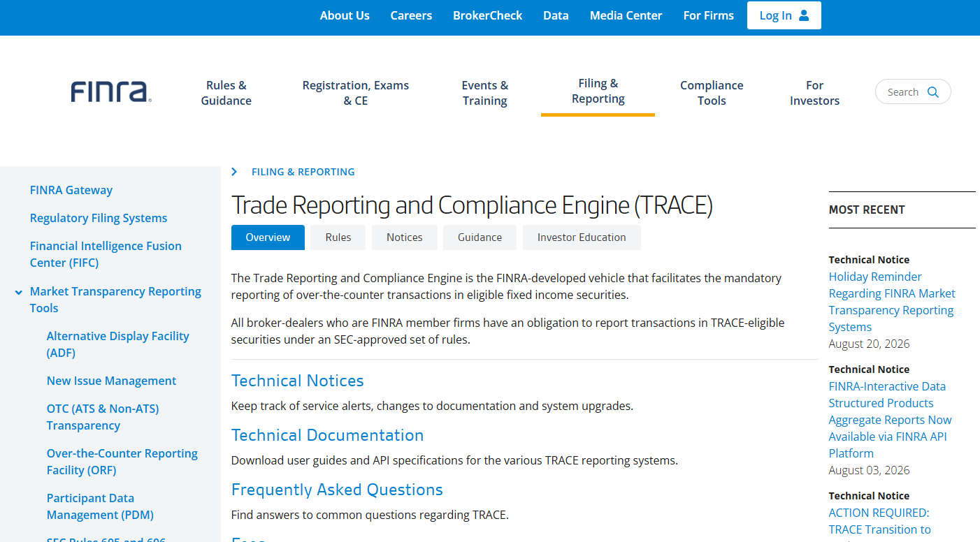Open FINRA Gateway in sidebar
The height and width of the screenshot is (542, 980).
pos(71,190)
